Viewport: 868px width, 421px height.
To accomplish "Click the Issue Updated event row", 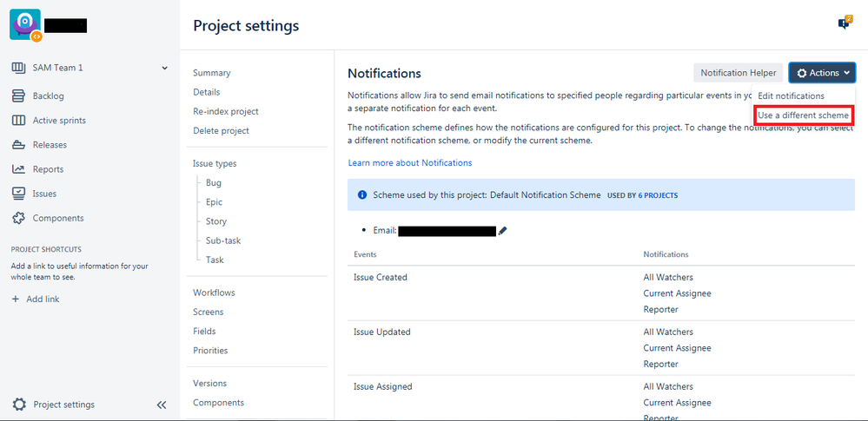I will [x=600, y=348].
